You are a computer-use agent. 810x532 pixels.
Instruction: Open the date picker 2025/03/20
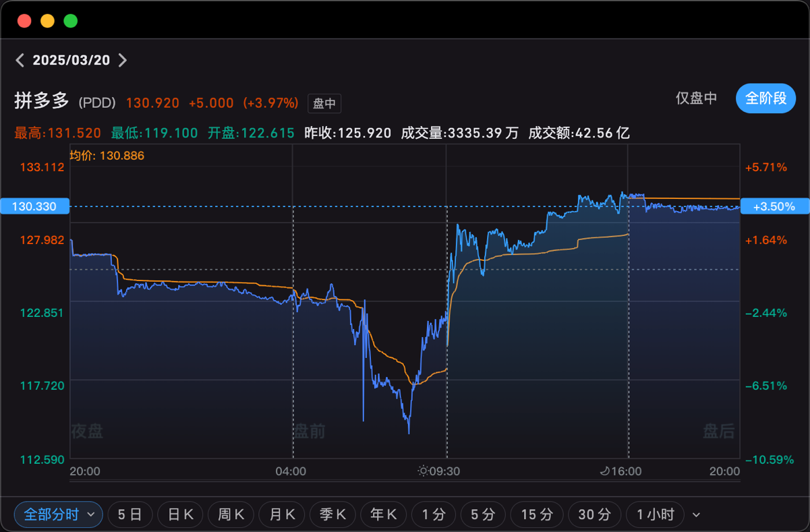click(x=71, y=60)
